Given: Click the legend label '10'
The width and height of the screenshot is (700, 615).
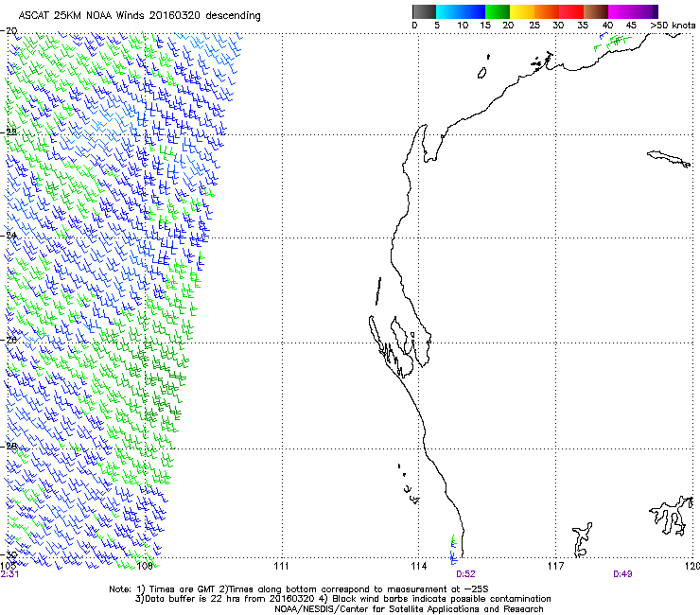Looking at the screenshot, I should 463,26.
